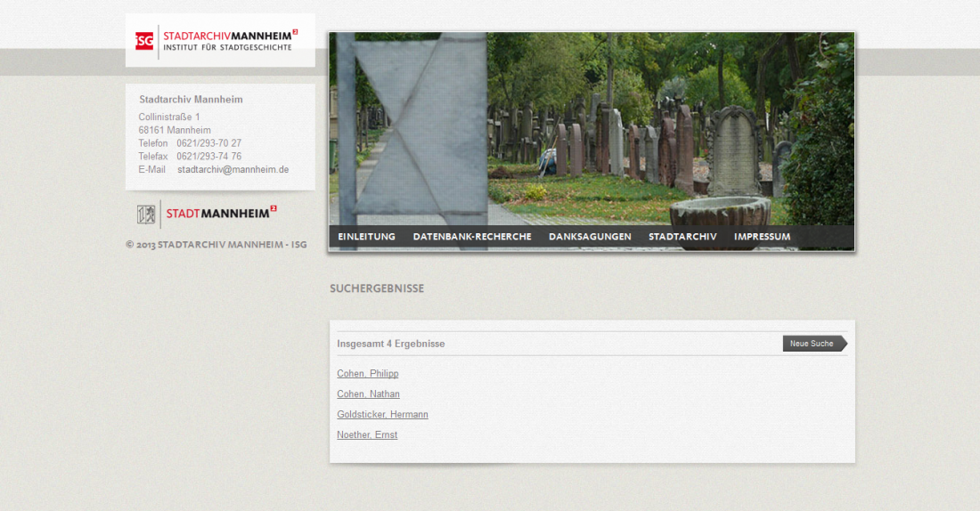Click the stadtarchiv@mannheim.de email address
The height and width of the screenshot is (511, 980).
[233, 169]
